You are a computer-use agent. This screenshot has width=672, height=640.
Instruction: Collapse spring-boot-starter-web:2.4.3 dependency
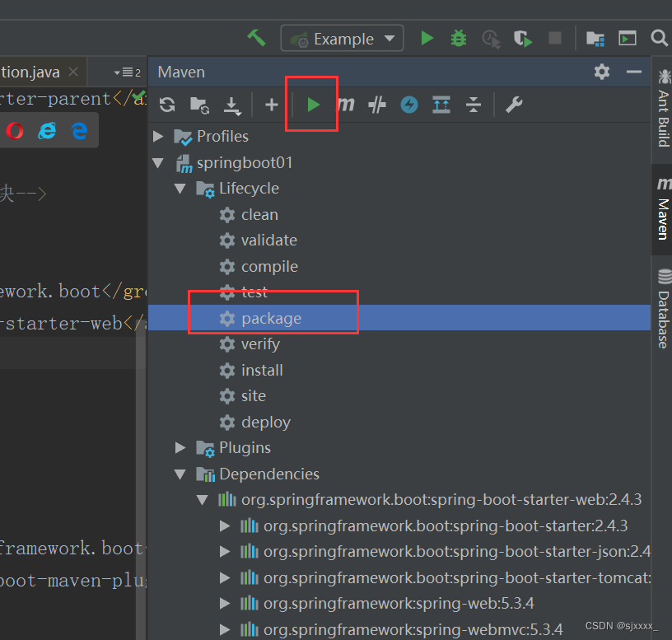[x=203, y=500]
